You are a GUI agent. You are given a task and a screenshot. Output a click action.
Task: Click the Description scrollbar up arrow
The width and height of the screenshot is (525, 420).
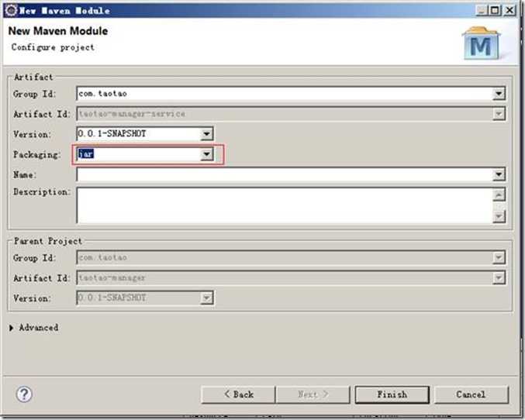click(499, 195)
